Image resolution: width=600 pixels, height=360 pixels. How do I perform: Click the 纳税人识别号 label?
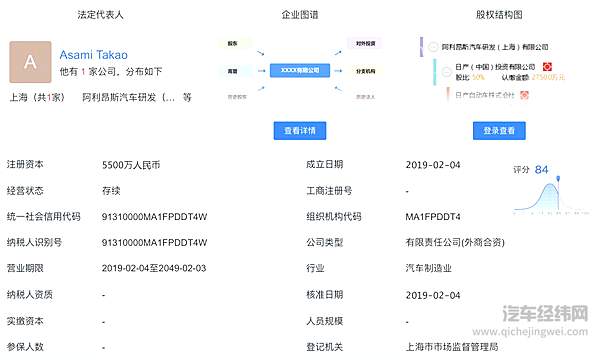coord(34,242)
